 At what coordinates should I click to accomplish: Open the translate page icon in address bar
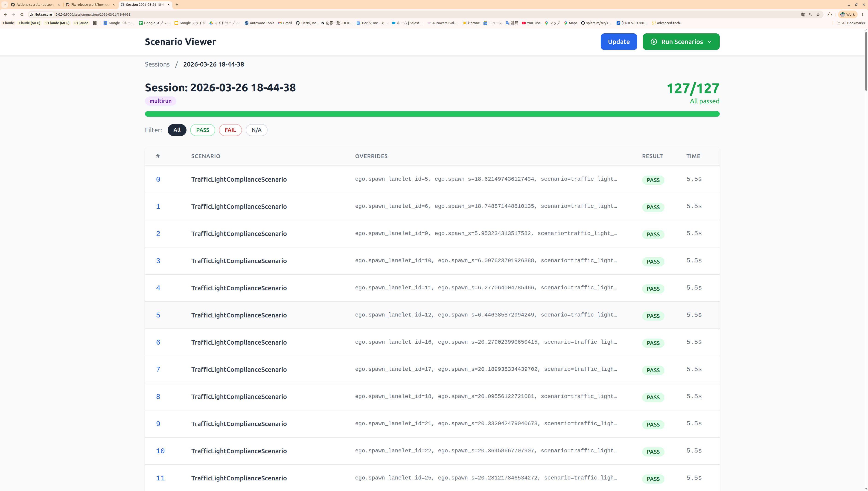tap(803, 15)
